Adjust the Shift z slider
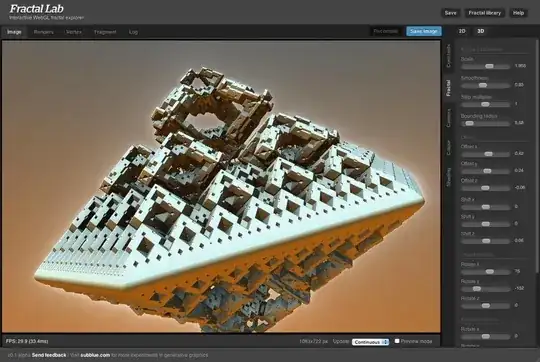This screenshot has height=362, width=540. (486, 241)
